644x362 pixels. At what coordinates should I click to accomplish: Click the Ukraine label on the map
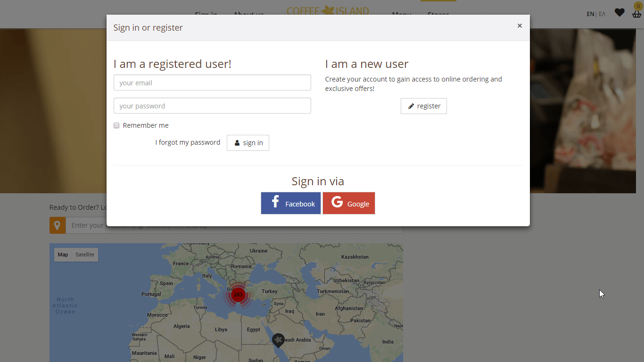[x=258, y=251]
